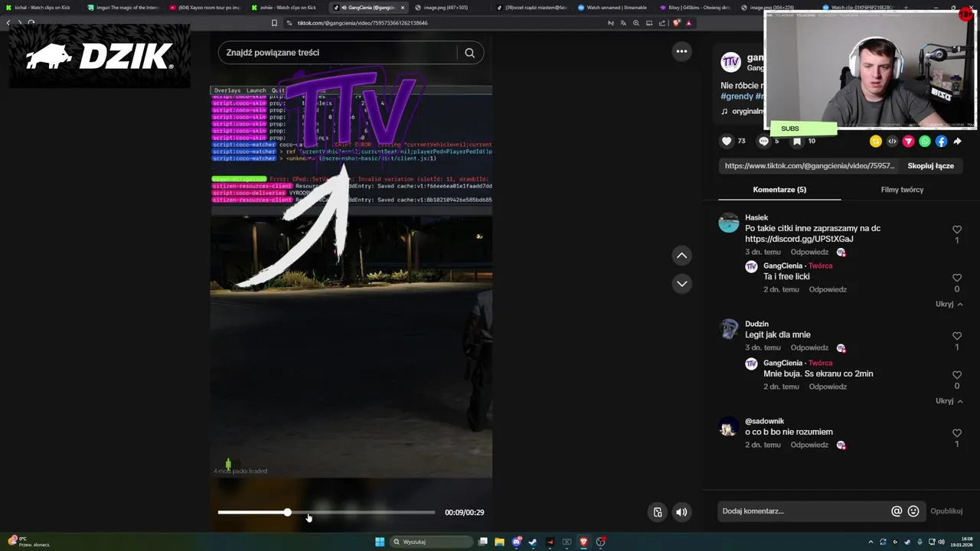Viewport: 980px width, 551px height.
Task: Open comments via speech bubble icon
Action: [763, 141]
